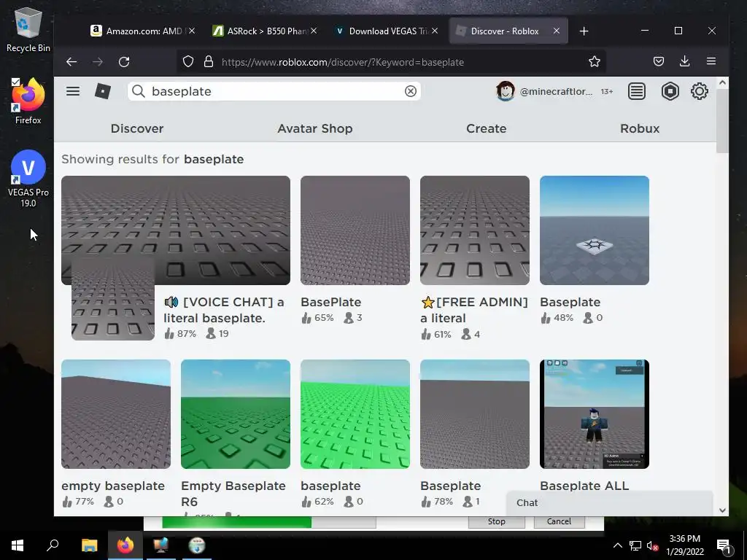Open the Discover navigation item

point(136,128)
